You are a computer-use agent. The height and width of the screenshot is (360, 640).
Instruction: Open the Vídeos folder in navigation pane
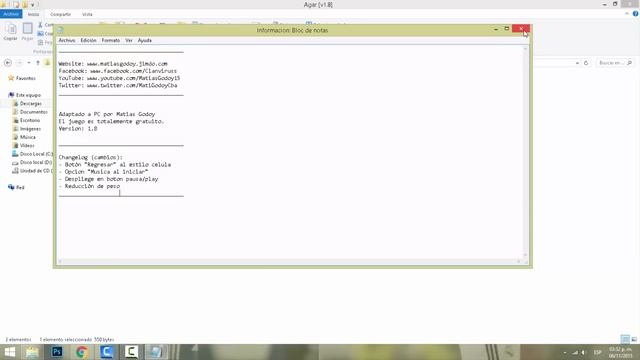tap(27, 145)
